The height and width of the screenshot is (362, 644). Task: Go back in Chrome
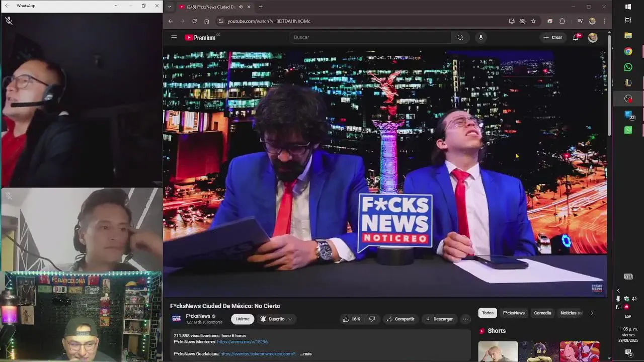[x=171, y=21]
